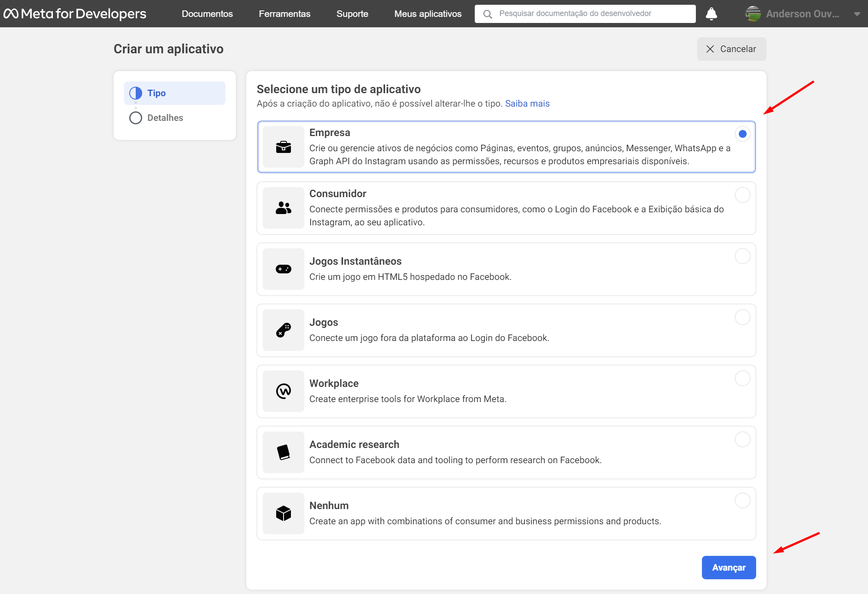
Task: Select the Consumidor radio button
Action: (742, 195)
